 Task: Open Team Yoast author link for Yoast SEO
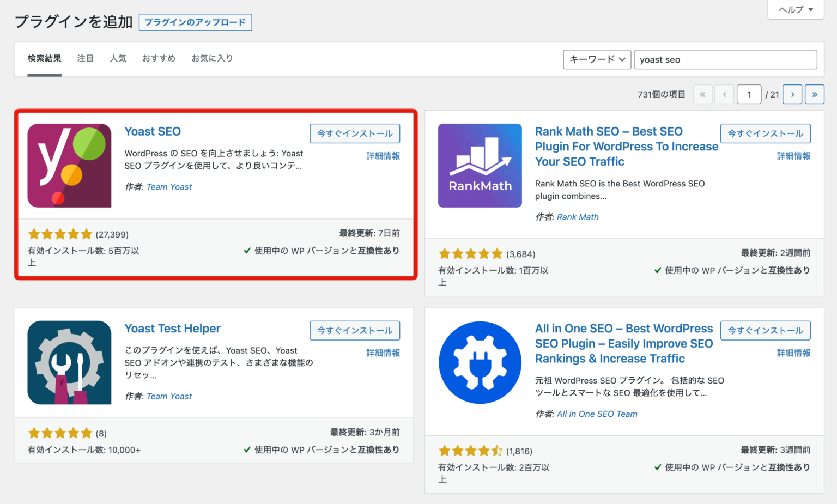[x=169, y=187]
